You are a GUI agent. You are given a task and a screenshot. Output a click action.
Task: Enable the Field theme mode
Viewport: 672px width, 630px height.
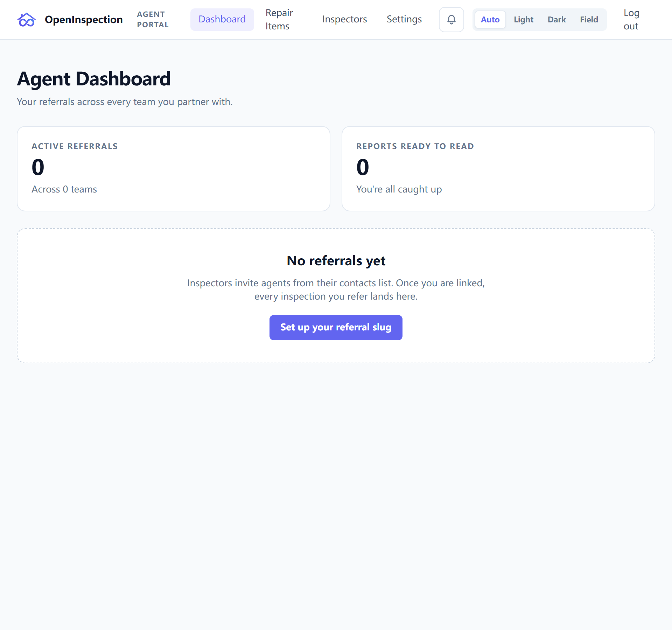589,20
